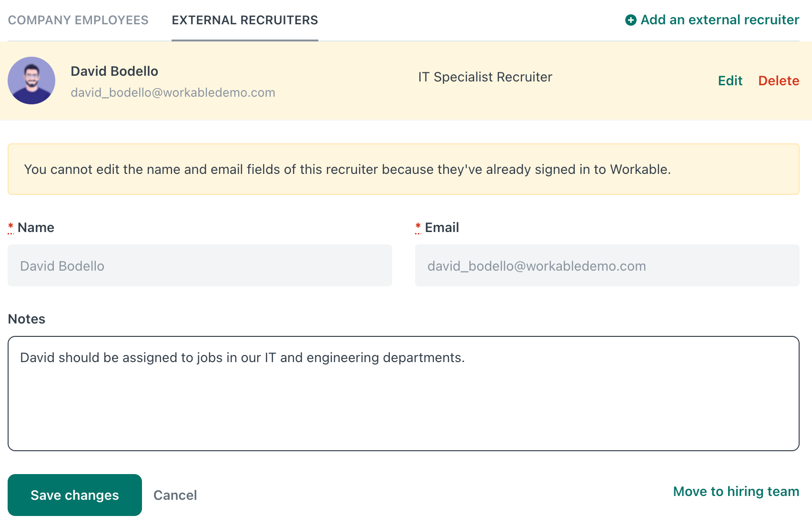812x526 pixels.
Task: Click the Notes label
Action: click(27, 319)
